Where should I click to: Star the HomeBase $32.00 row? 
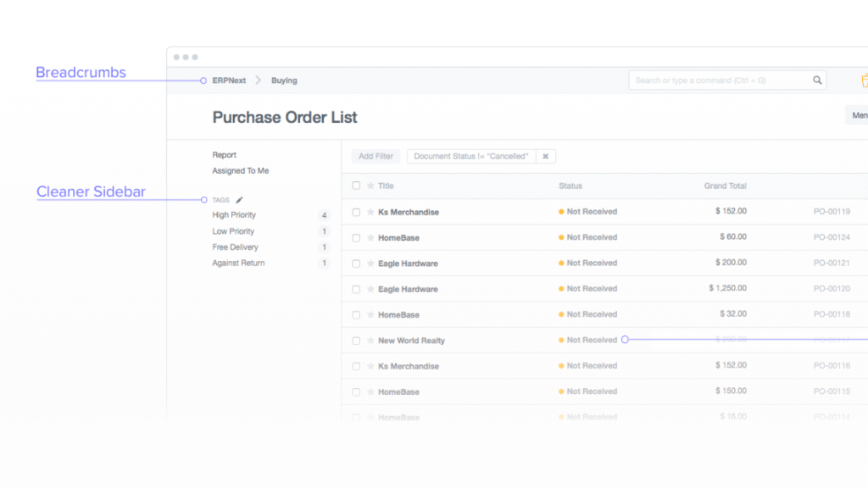(370, 315)
